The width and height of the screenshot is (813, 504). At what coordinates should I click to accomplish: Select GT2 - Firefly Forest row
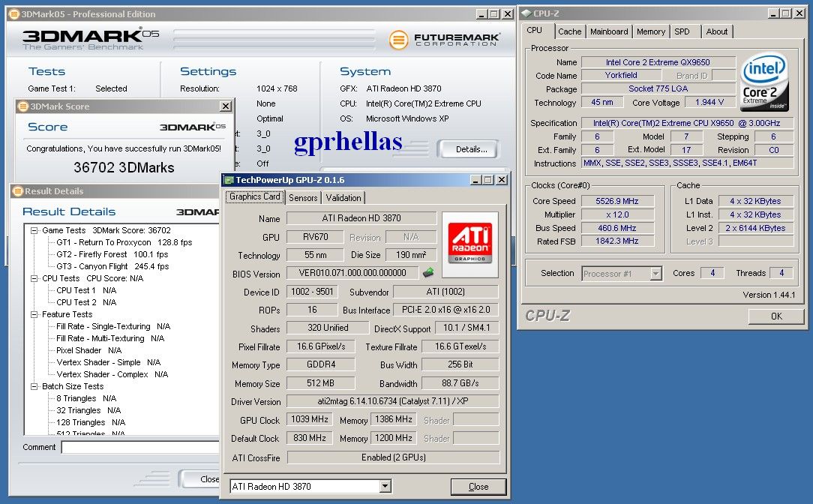click(112, 254)
